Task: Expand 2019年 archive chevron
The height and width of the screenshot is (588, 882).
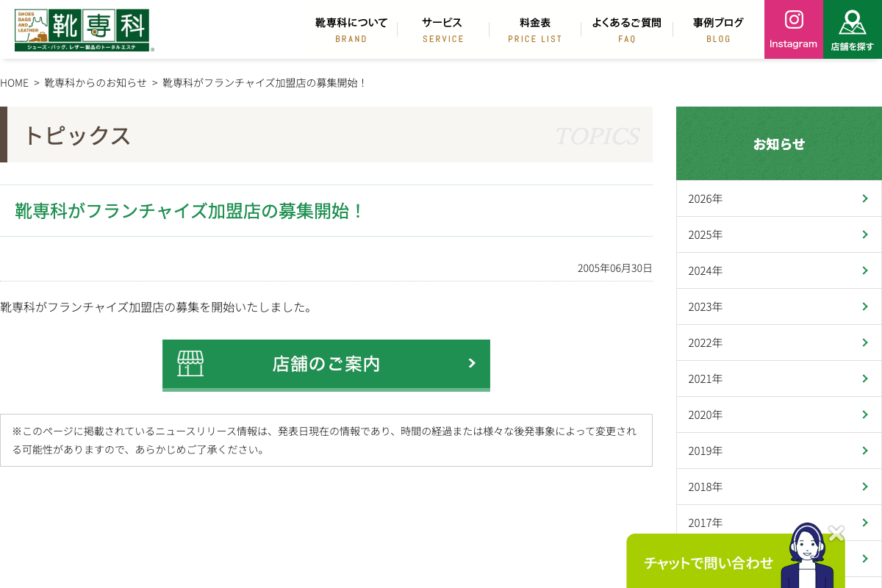Action: coord(865,451)
